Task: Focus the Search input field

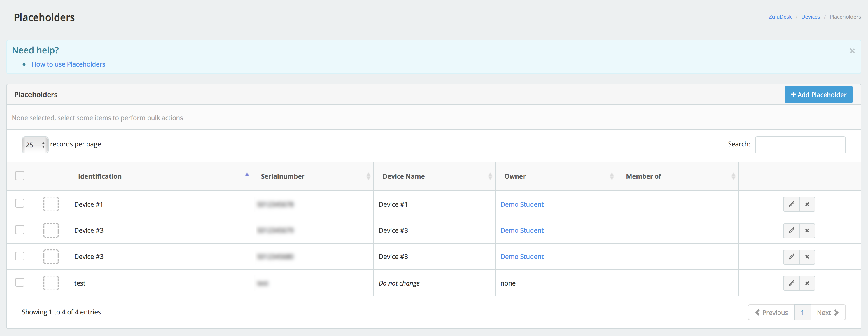Action: (800, 145)
